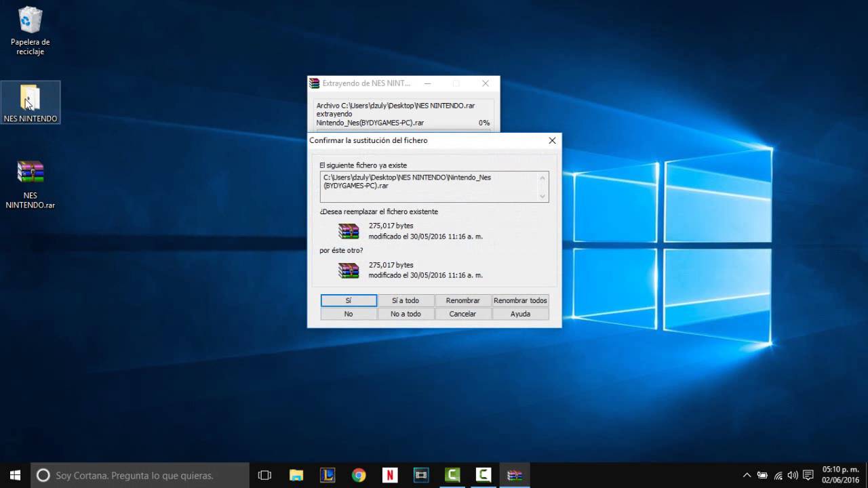Check the battery status icon

point(762,475)
